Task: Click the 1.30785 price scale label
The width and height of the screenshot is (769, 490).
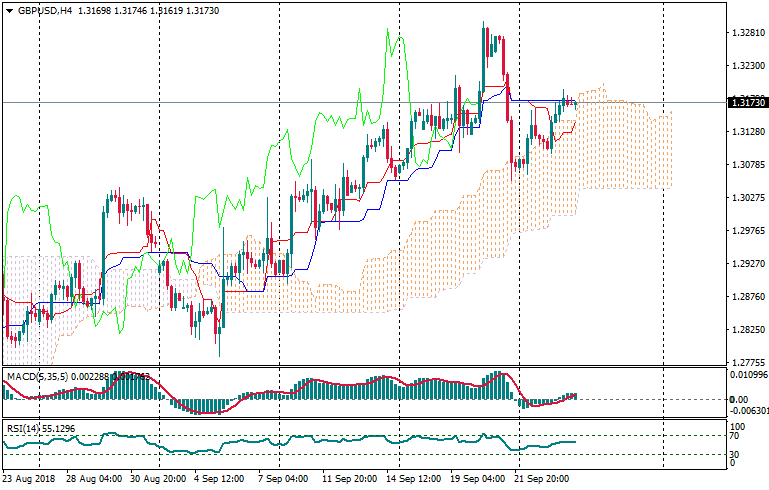Action: (x=746, y=164)
